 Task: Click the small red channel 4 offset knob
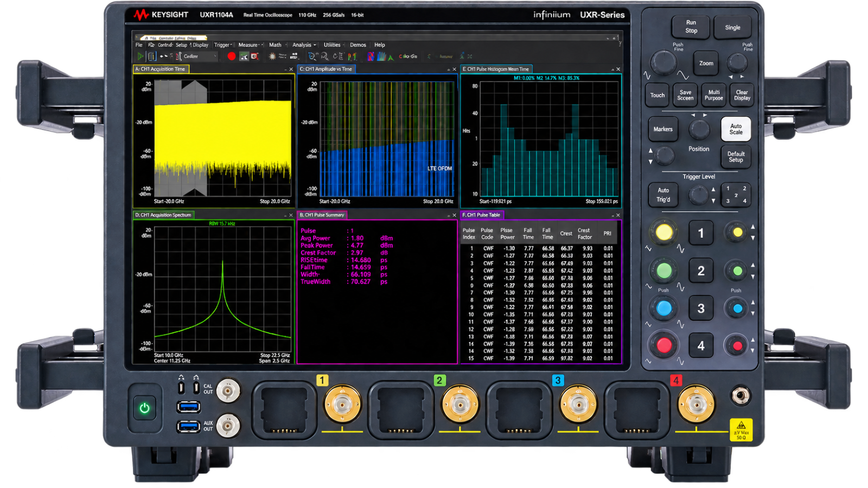[x=737, y=345]
